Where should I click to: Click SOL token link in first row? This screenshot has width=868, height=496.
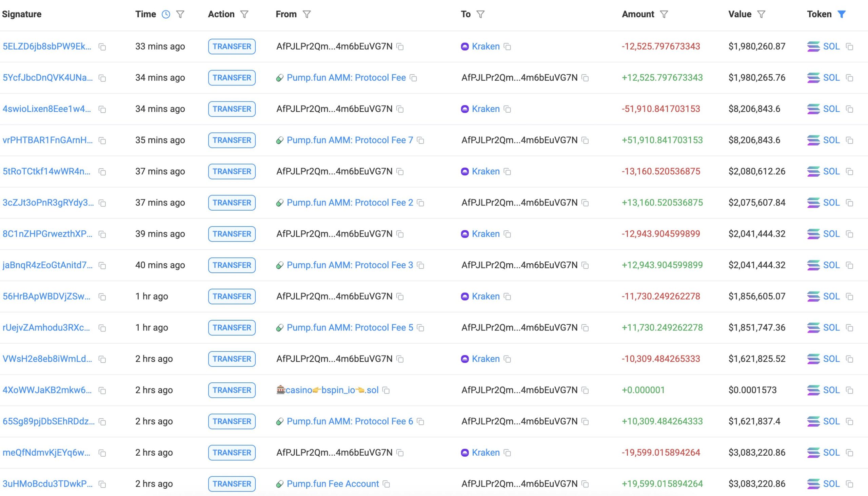click(x=831, y=46)
